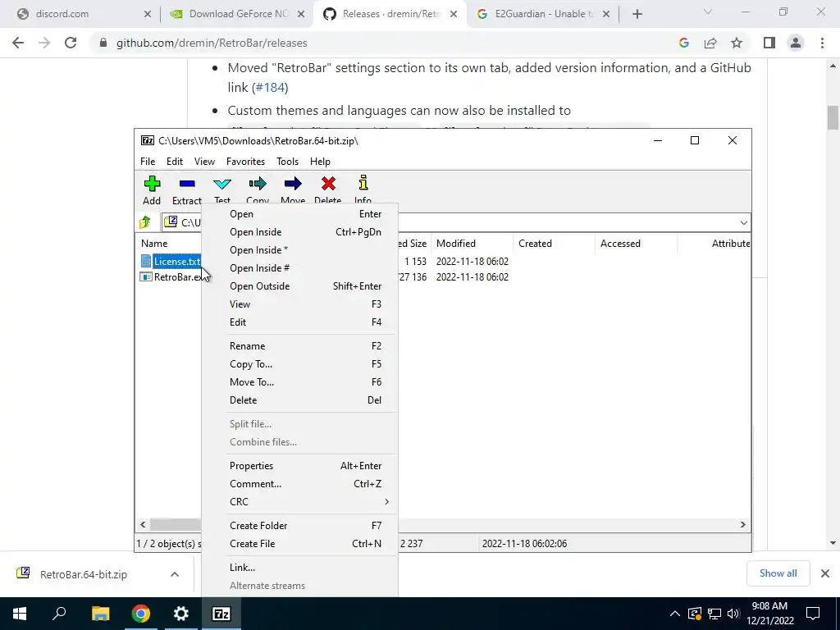Go back in Chrome browser
This screenshot has height=630, width=840.
tap(18, 43)
